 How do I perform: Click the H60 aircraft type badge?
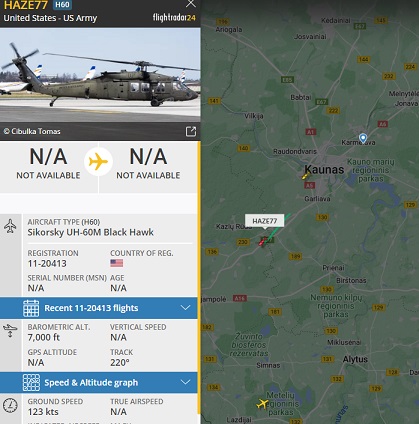tap(62, 5)
